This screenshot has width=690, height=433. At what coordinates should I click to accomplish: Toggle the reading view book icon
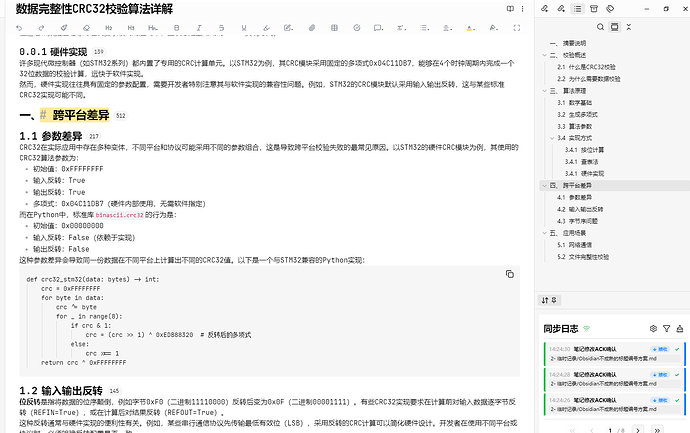(x=510, y=8)
